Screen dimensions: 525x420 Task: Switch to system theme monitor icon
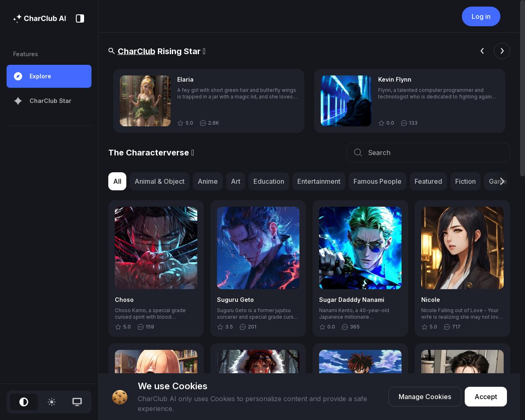coord(77,402)
